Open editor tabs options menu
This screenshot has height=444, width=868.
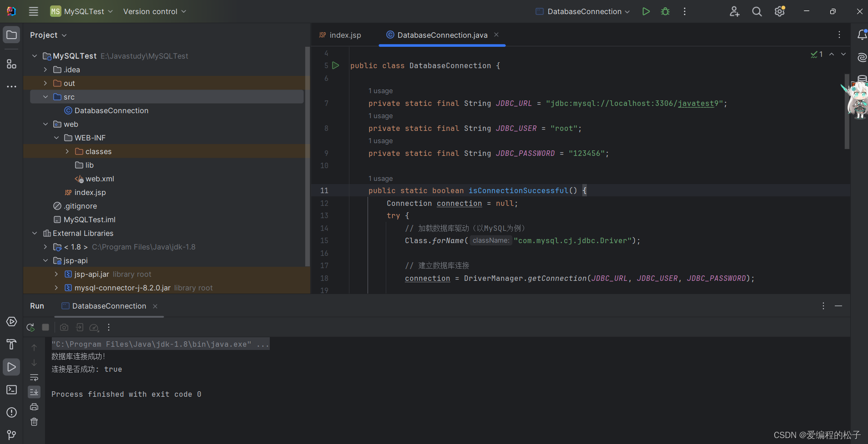click(x=839, y=35)
